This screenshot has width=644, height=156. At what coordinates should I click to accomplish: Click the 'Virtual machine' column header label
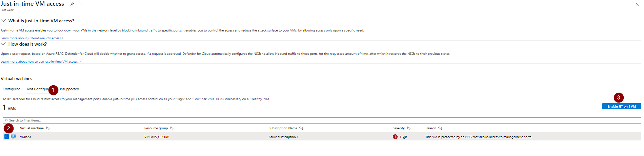(x=32, y=128)
